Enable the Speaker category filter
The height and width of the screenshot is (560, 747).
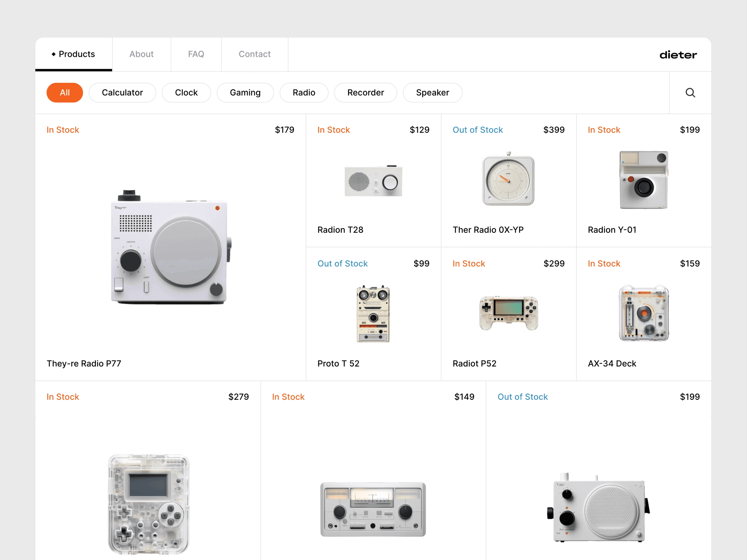(432, 92)
